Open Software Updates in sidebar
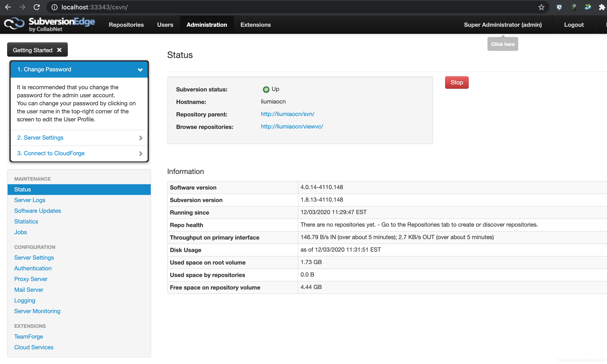Screen dimensions: 607x364 tap(37, 211)
